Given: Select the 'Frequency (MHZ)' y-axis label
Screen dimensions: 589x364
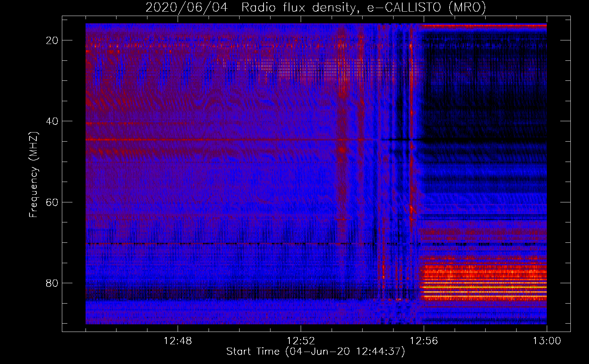Looking at the screenshot, I should click(x=33, y=175).
